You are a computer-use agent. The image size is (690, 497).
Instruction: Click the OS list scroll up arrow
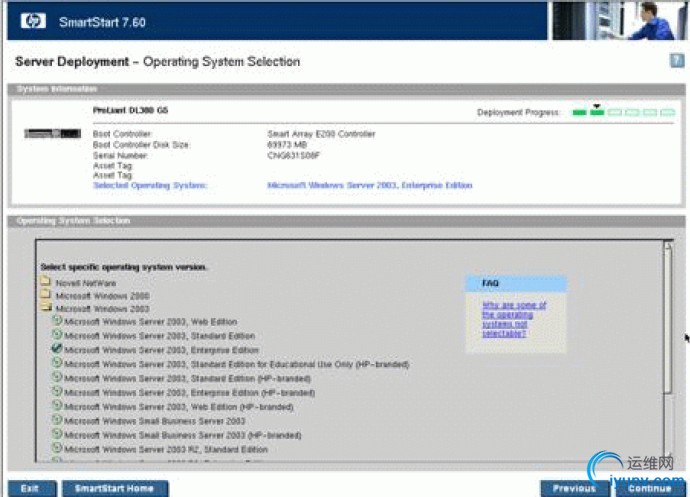tap(668, 245)
